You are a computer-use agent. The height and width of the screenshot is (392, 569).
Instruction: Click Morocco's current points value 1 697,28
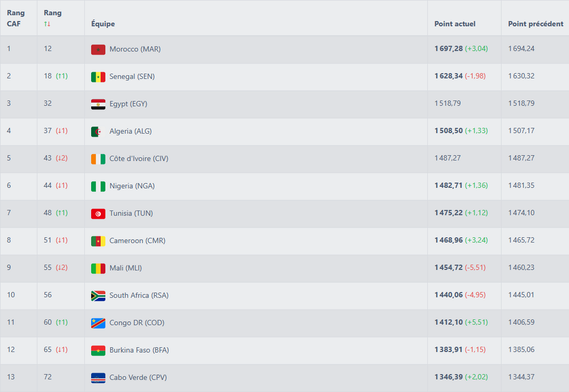[x=448, y=49]
